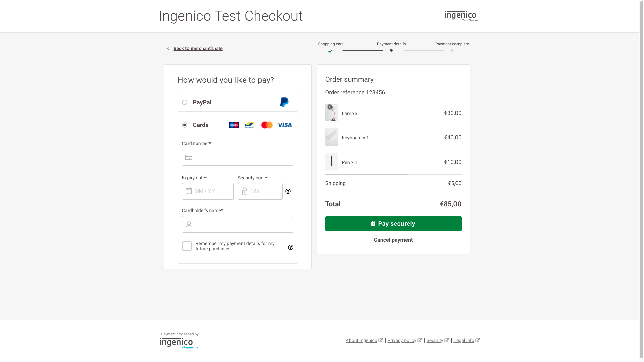The height and width of the screenshot is (362, 644).
Task: Click the Ingenico logo in the header
Action: pyautogui.click(x=462, y=16)
